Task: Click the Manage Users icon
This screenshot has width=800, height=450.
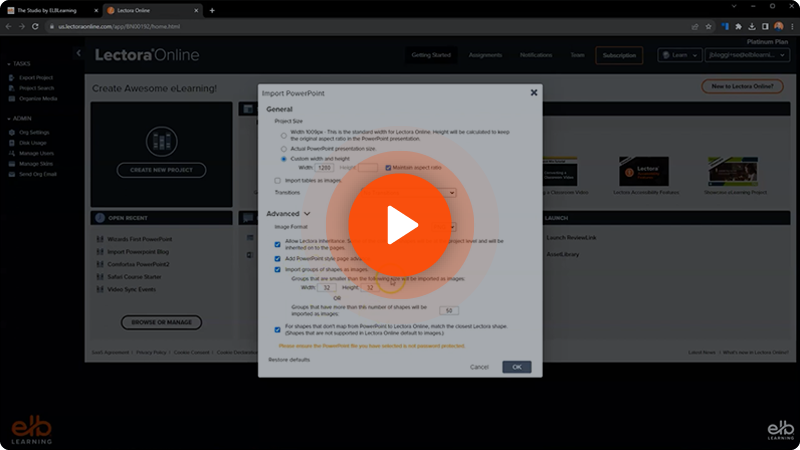Action: point(12,153)
